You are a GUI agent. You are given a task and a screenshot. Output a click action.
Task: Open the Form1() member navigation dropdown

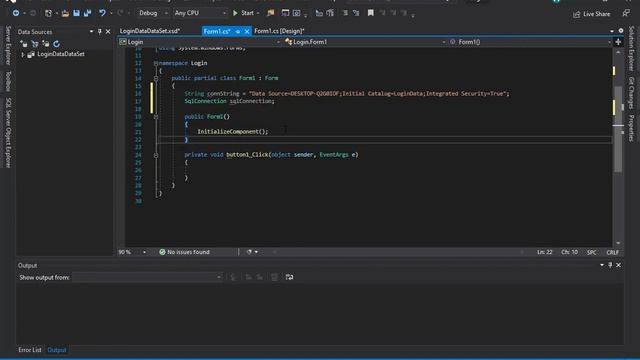click(x=530, y=42)
